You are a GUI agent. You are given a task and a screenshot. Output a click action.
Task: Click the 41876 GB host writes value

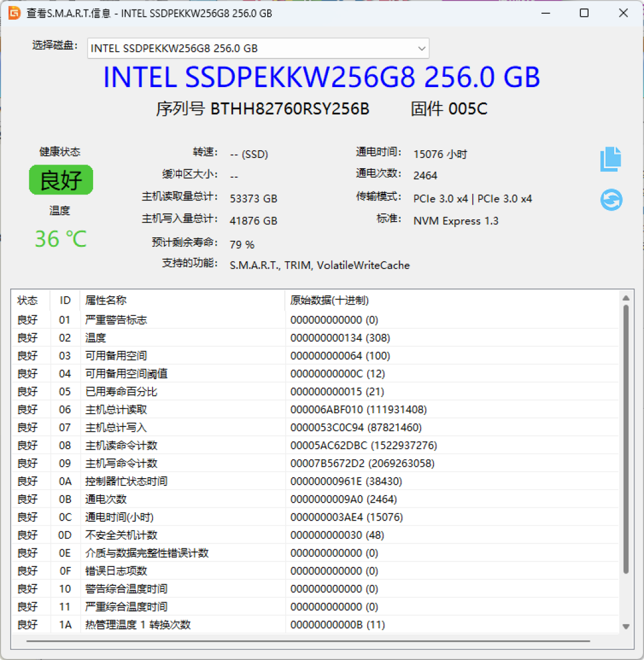pos(253,221)
